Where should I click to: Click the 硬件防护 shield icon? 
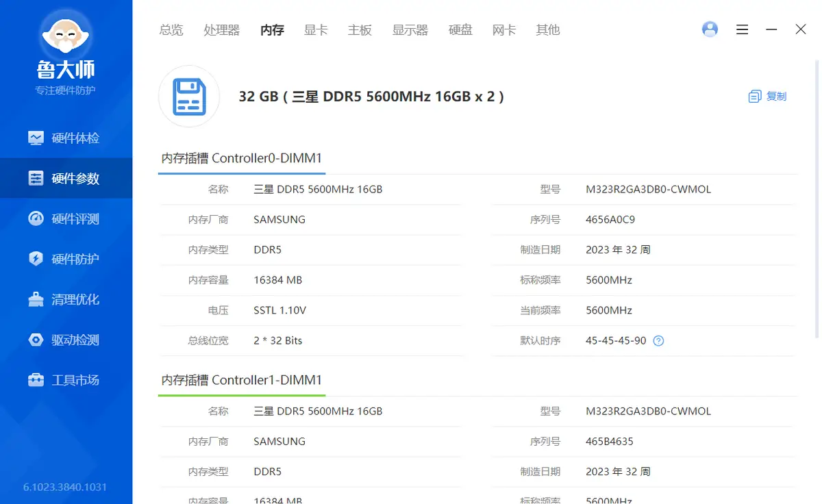36,259
